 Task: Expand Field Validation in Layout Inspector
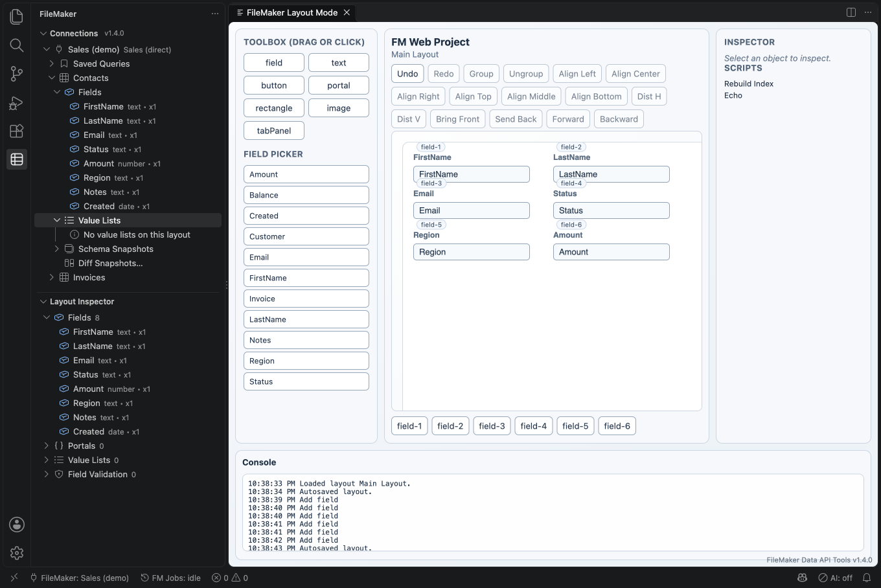click(47, 474)
